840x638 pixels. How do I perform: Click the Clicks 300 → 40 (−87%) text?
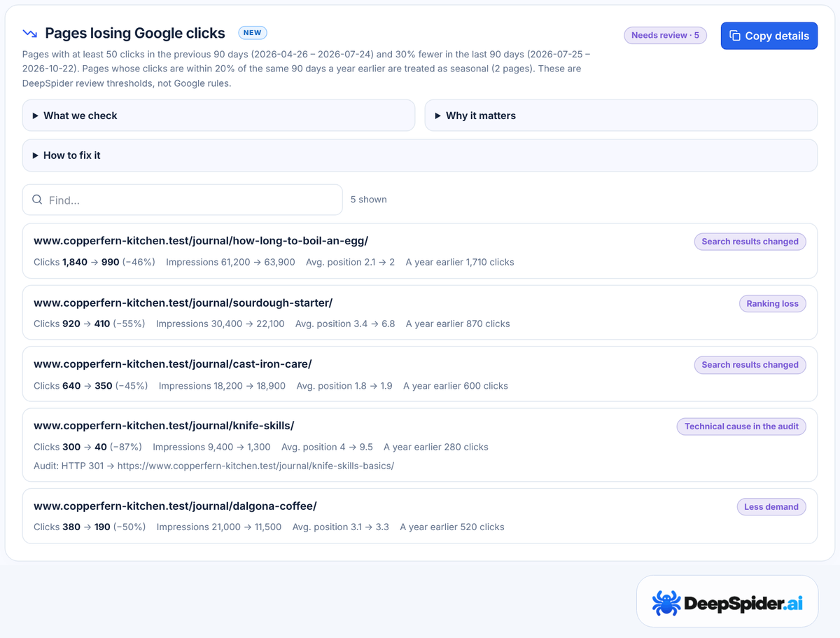point(88,446)
